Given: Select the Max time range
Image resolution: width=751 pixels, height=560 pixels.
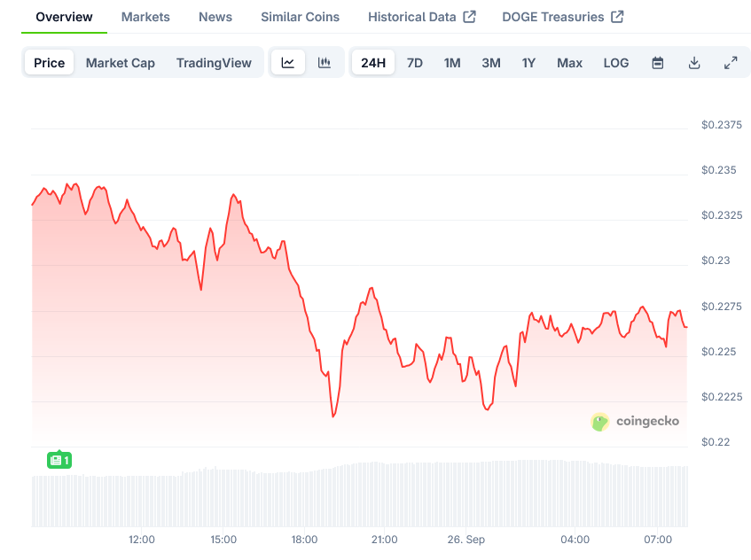Looking at the screenshot, I should tap(569, 63).
